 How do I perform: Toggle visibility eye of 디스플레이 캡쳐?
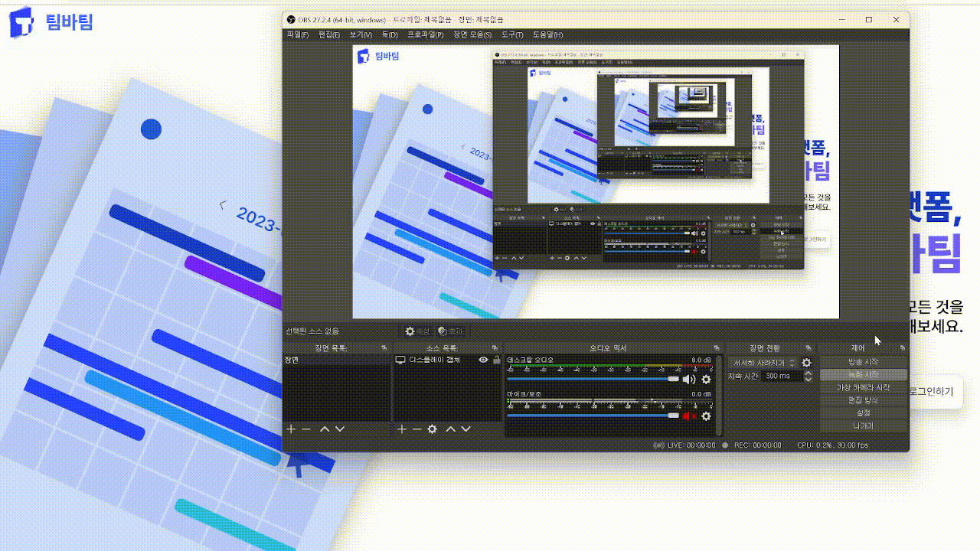pyautogui.click(x=483, y=360)
